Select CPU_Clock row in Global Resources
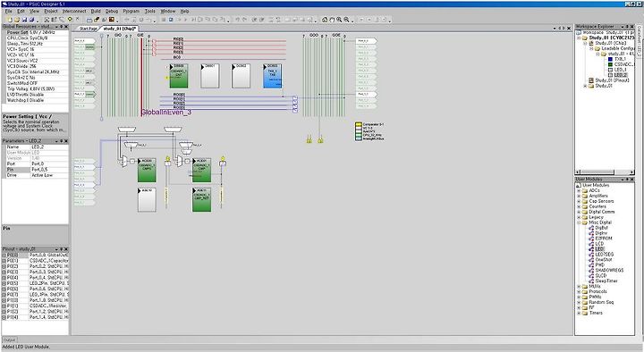This screenshot has height=352, width=644. point(35,38)
